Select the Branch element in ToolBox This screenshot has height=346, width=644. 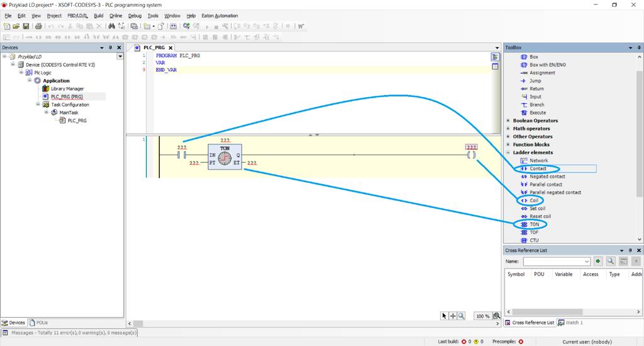(533, 105)
